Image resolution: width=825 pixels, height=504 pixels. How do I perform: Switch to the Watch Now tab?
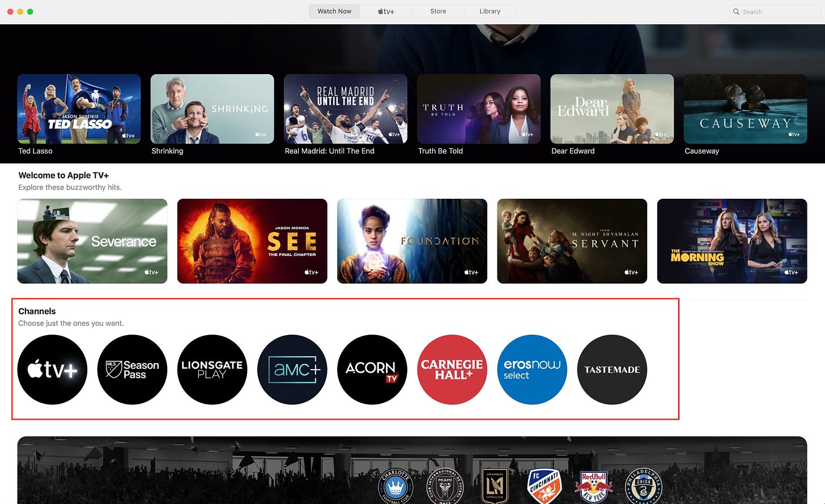point(334,11)
